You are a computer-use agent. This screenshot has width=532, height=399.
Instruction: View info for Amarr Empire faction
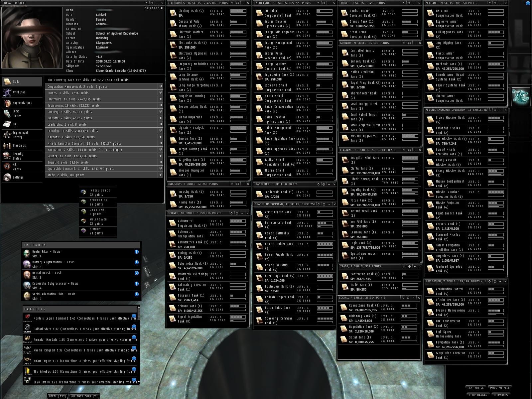tap(134, 358)
